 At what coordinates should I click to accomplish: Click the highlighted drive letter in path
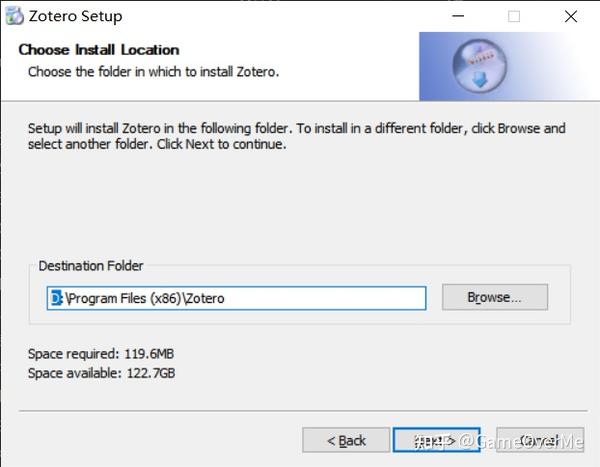56,297
